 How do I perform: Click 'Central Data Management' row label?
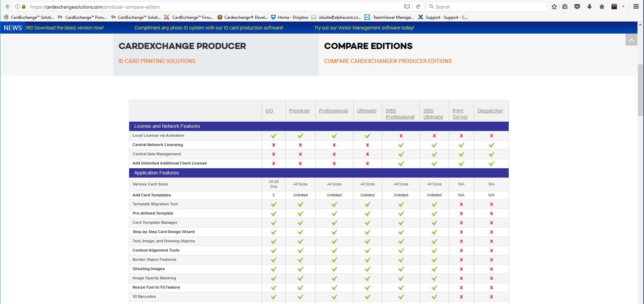point(157,154)
